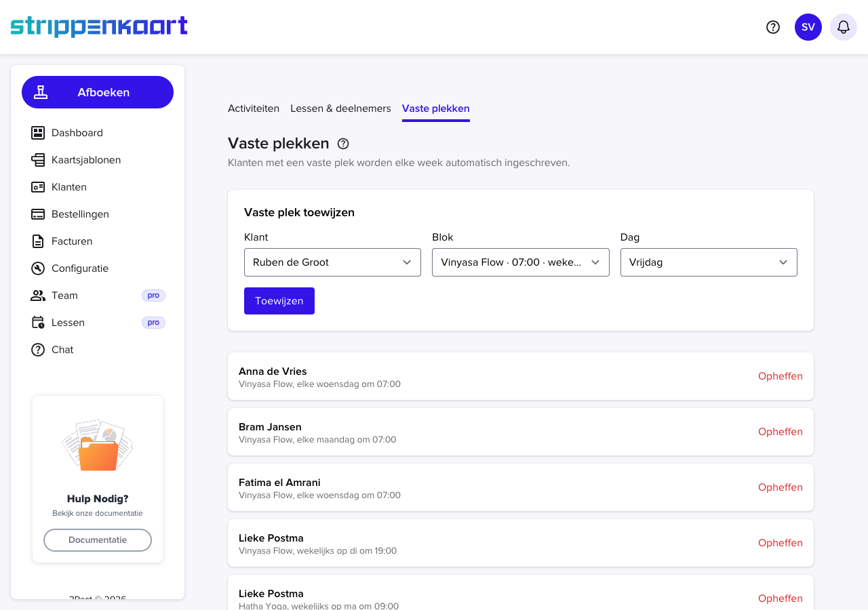Open the notifications bell

pos(844,27)
